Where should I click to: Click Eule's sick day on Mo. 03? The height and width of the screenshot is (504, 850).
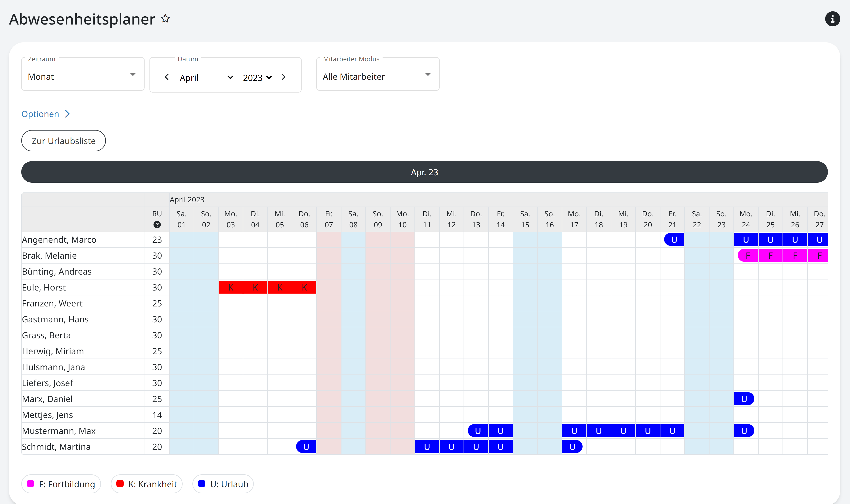pyautogui.click(x=230, y=287)
